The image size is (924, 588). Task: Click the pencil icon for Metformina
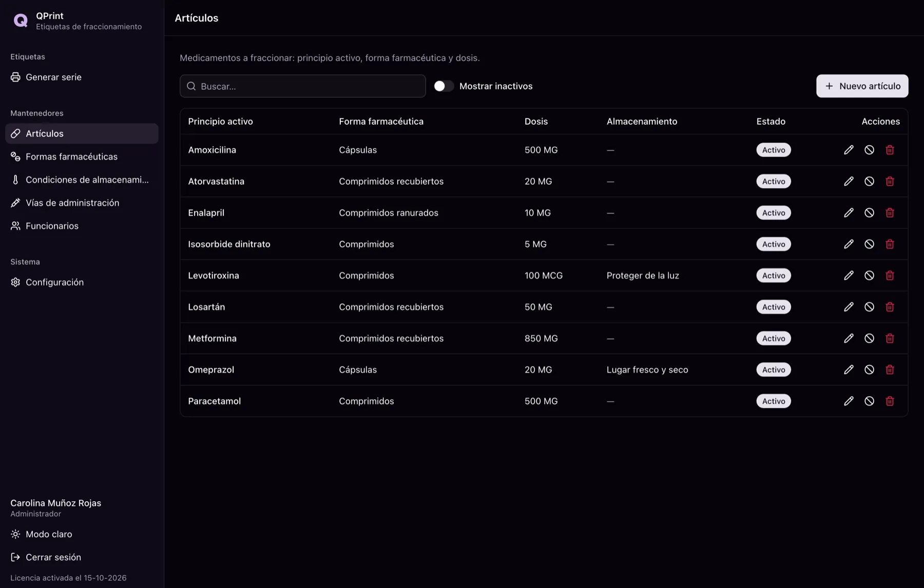(849, 338)
